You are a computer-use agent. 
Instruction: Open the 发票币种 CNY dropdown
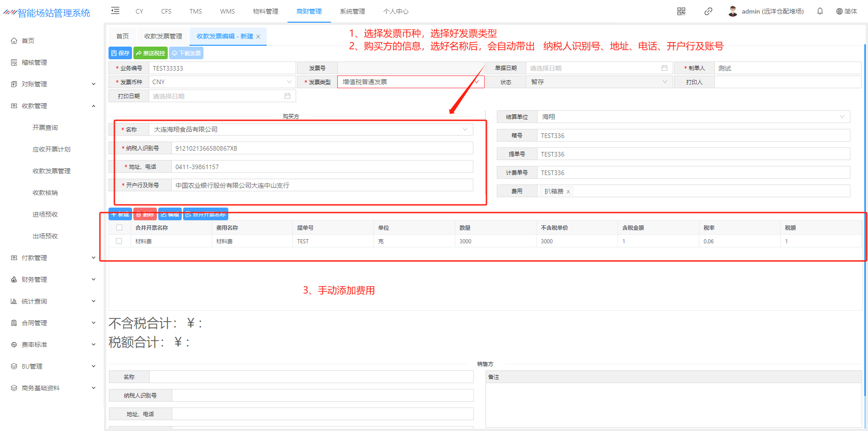pyautogui.click(x=222, y=82)
